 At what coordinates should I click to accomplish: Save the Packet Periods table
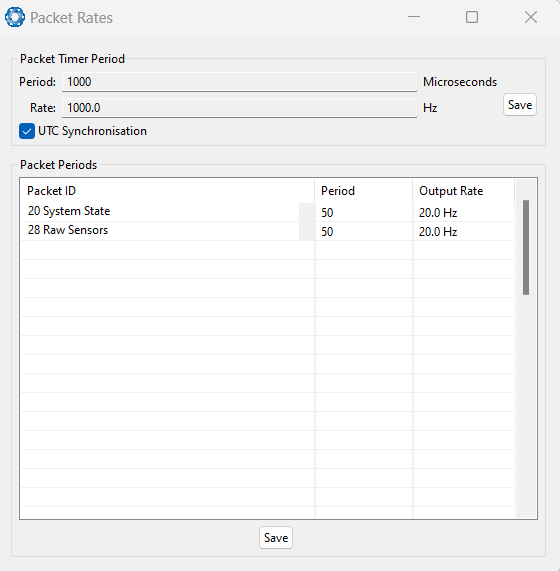(276, 537)
